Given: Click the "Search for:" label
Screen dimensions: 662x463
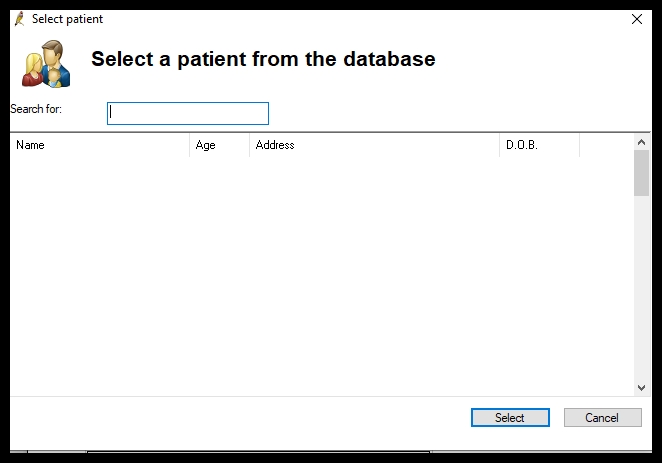Looking at the screenshot, I should pos(36,108).
